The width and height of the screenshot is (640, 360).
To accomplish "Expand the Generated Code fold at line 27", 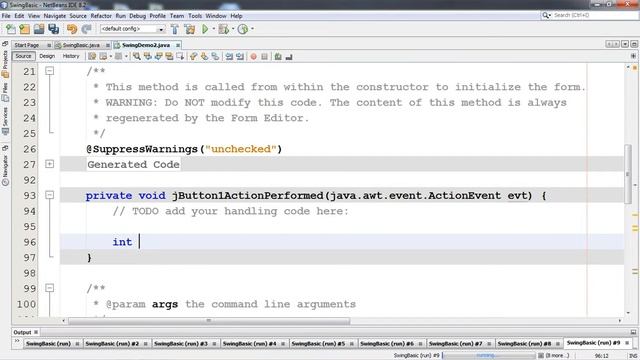I will click(x=49, y=164).
